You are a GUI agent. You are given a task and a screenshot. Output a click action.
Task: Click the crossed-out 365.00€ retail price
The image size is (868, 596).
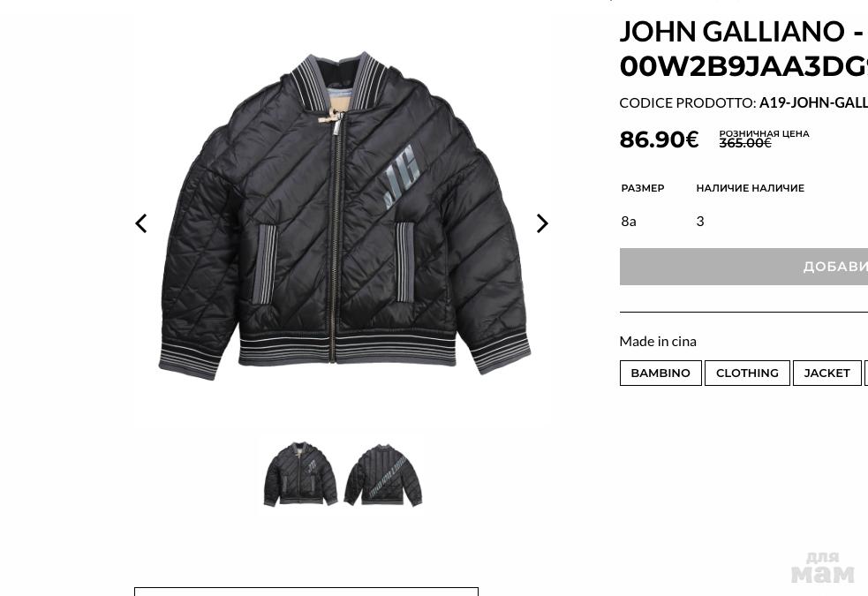(x=745, y=143)
